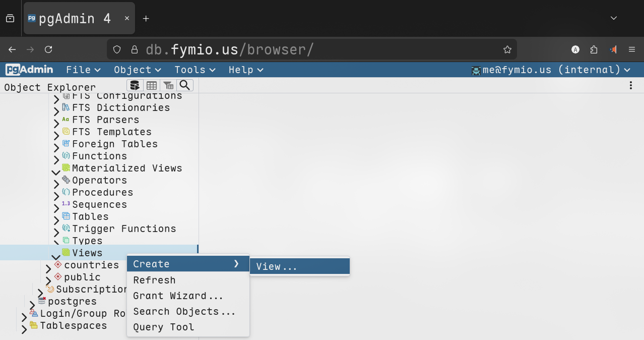Click the Filtered Rows toolbar icon
Image resolution: width=644 pixels, height=340 pixels.
(168, 85)
